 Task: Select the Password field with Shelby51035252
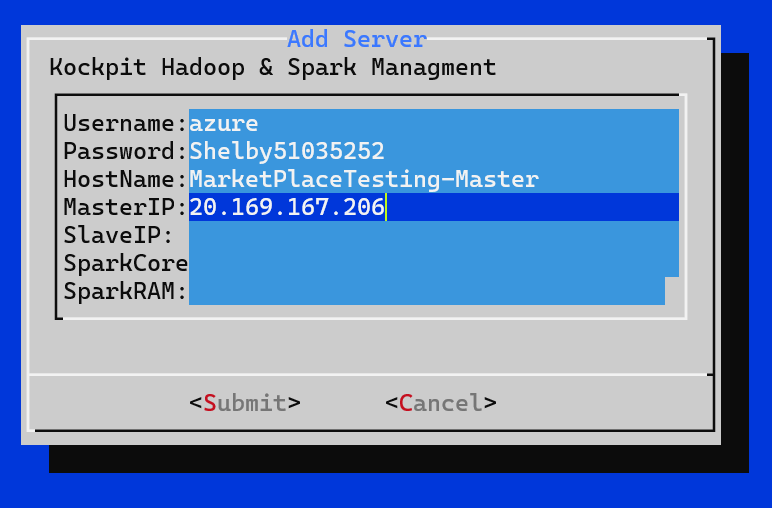(434, 151)
